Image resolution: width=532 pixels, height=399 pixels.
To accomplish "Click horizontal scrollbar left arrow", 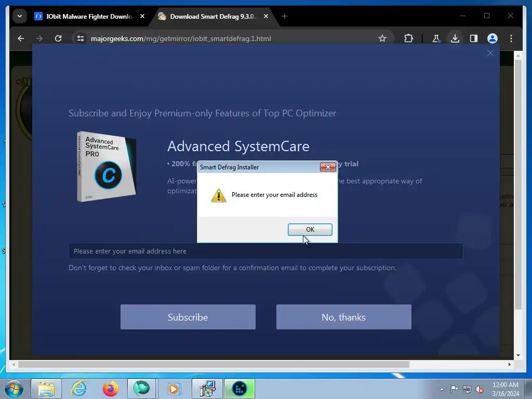I will pos(14,364).
